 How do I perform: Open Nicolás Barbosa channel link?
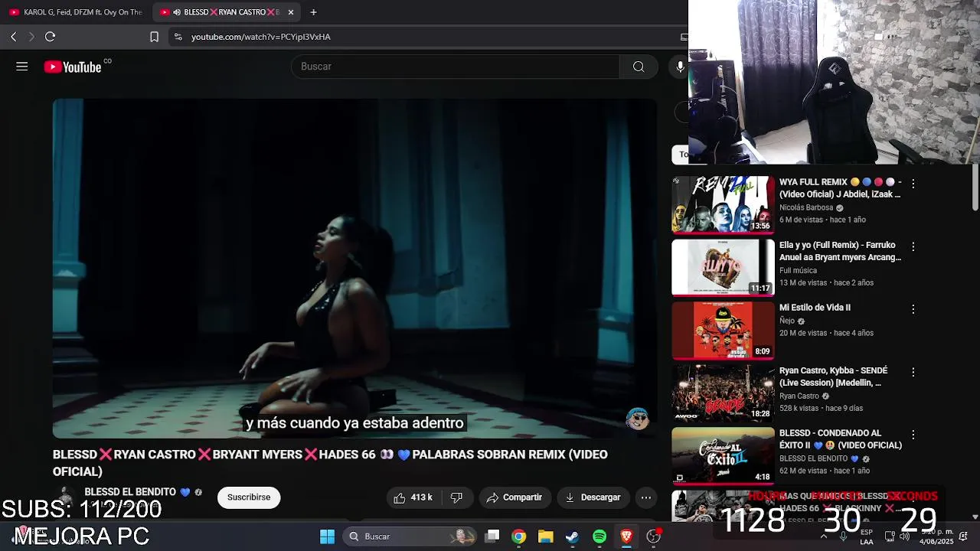pyautogui.click(x=806, y=207)
